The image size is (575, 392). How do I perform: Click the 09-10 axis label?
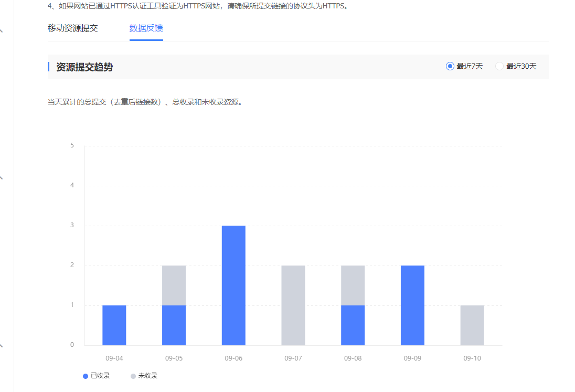tap(472, 358)
